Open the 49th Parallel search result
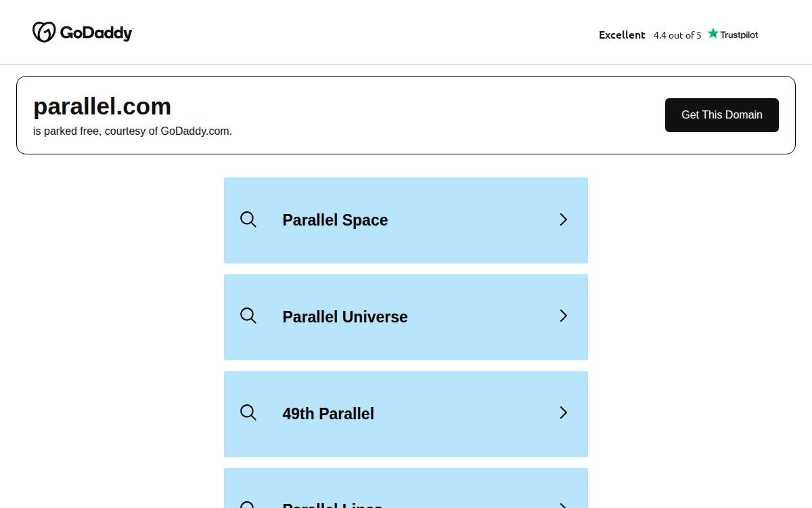This screenshot has width=812, height=508. [x=406, y=414]
